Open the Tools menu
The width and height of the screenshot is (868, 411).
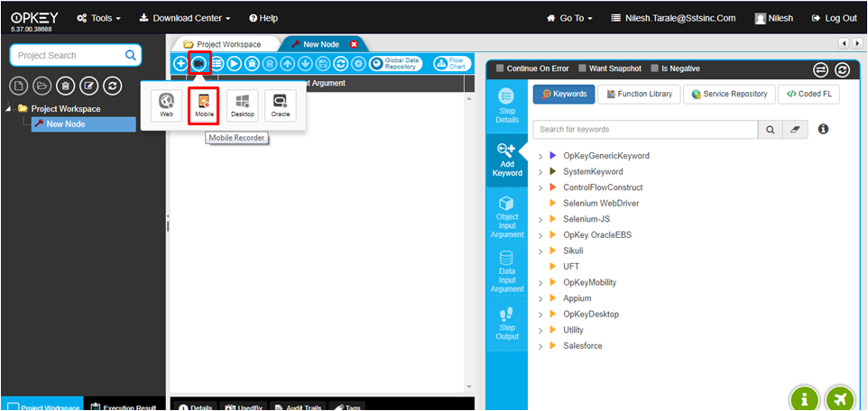point(98,18)
